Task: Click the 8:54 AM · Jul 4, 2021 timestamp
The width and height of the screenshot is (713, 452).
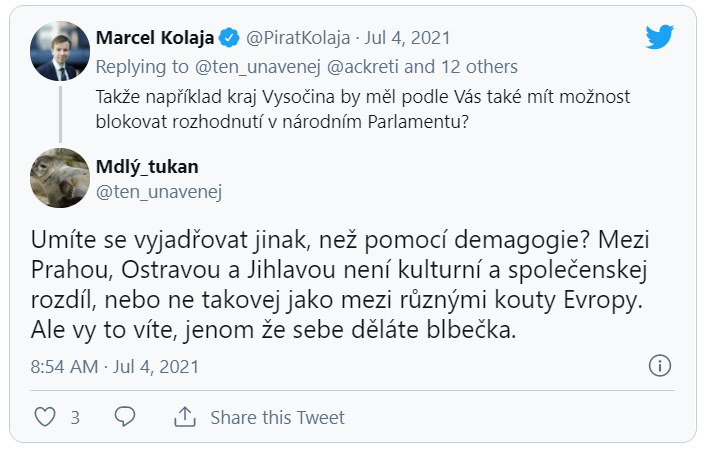Action: (x=108, y=366)
